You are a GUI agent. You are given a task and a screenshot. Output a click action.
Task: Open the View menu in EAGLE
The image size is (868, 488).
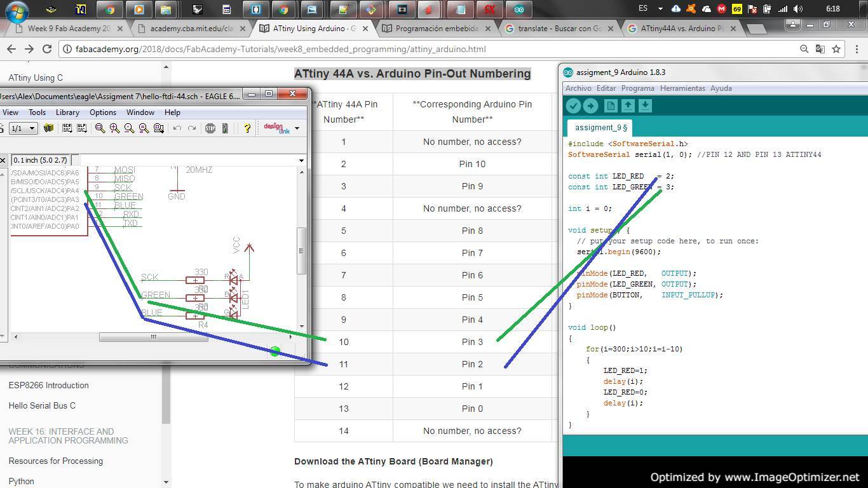click(10, 112)
